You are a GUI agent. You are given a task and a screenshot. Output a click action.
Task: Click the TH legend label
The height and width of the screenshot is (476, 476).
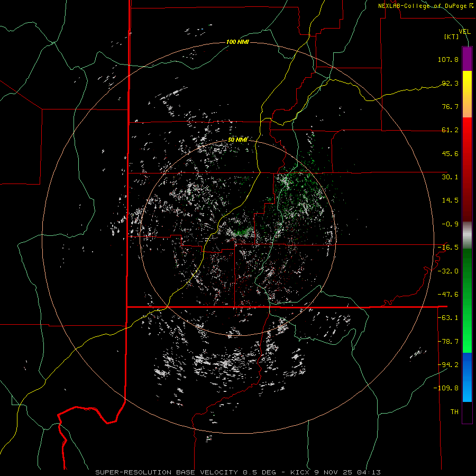(x=454, y=412)
